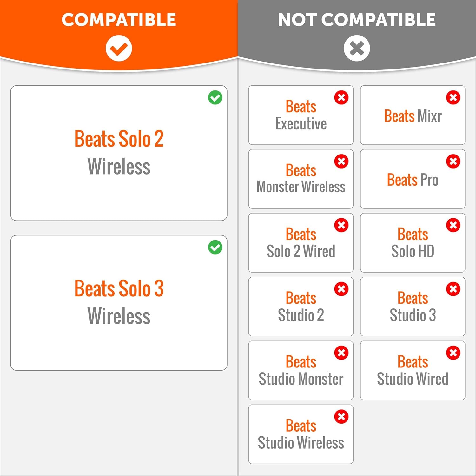Select the COMPATIBLE header tab
Viewport: 476px width, 476px height.
[119, 20]
